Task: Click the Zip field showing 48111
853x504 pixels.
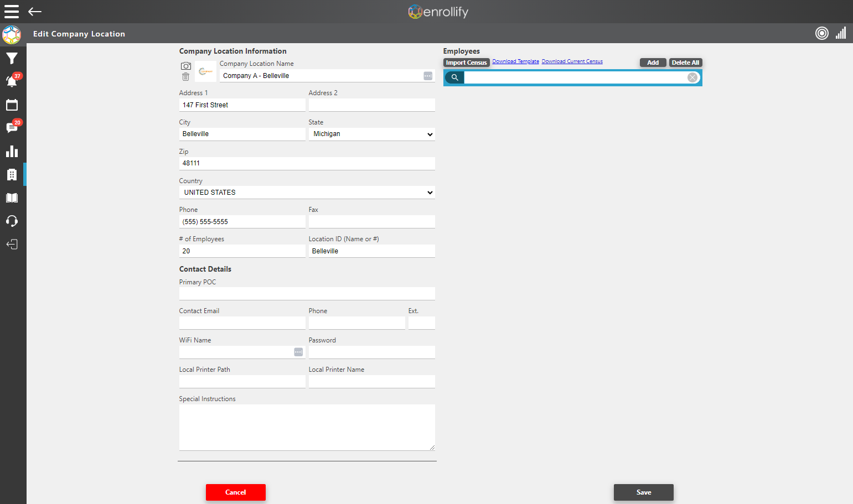Action: [x=307, y=163]
